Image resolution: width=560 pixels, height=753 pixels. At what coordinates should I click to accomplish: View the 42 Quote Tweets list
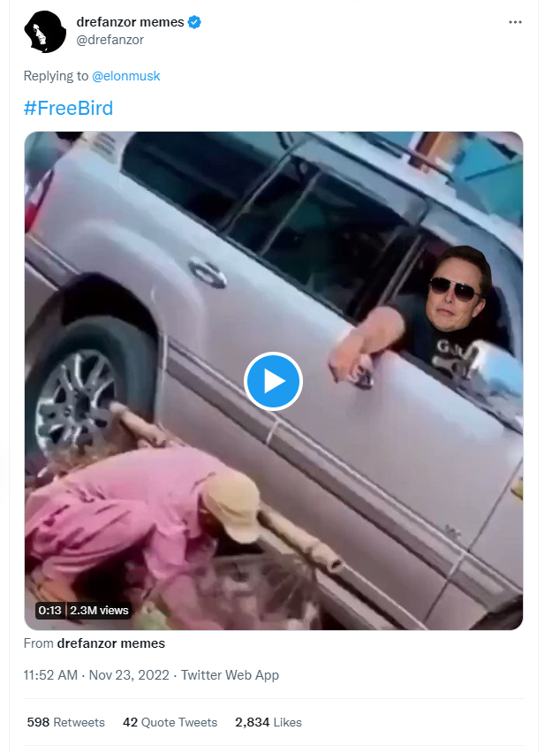[170, 722]
